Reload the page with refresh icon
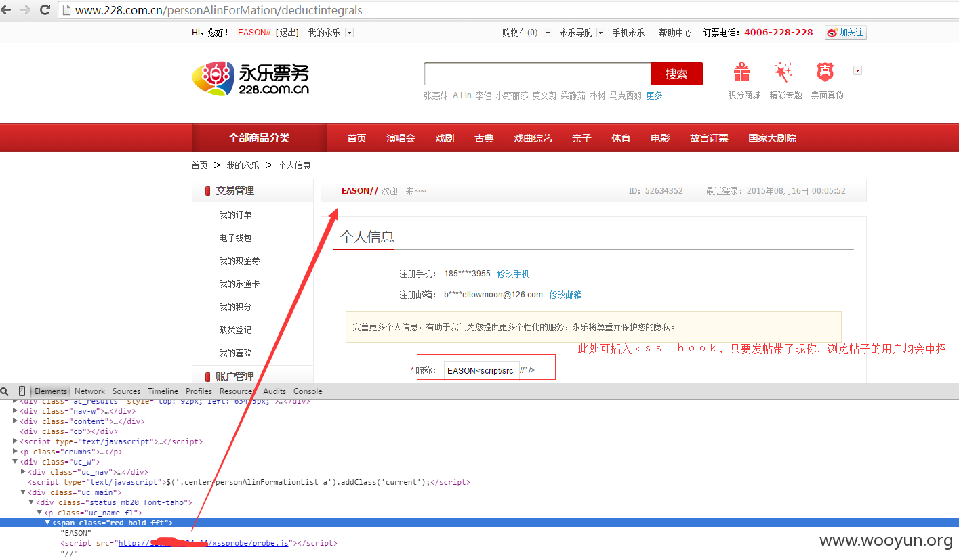 45,10
